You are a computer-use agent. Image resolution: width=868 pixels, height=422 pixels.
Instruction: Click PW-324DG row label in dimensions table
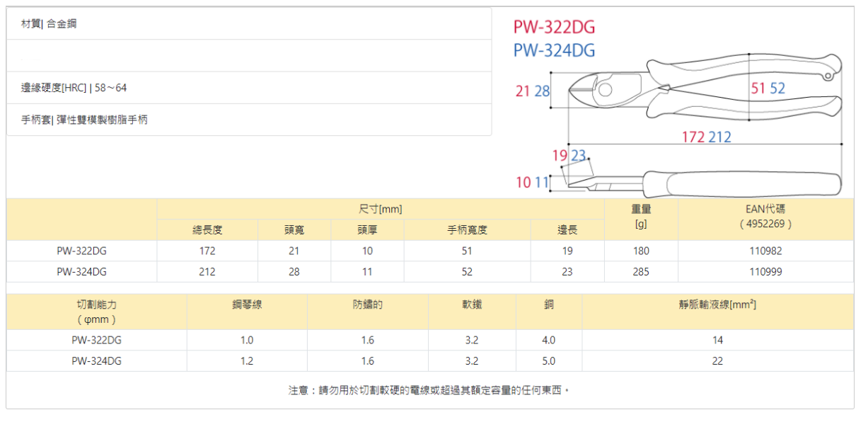82,271
